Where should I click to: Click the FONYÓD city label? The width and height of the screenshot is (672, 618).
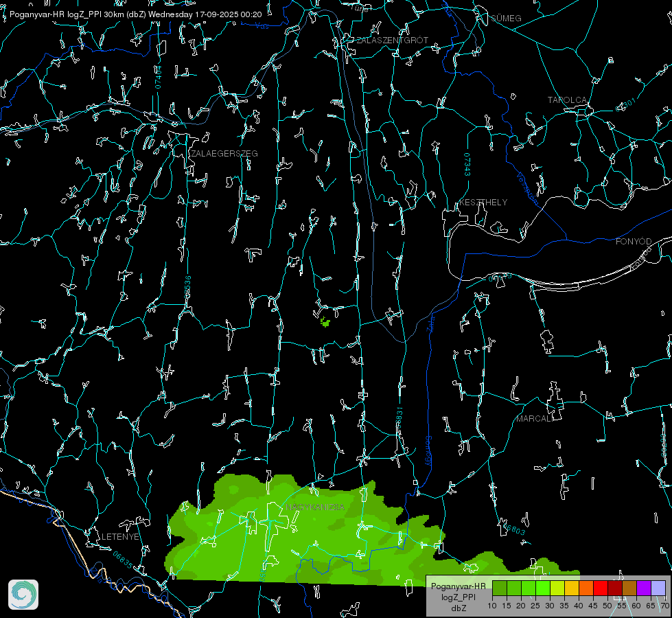[x=634, y=242]
